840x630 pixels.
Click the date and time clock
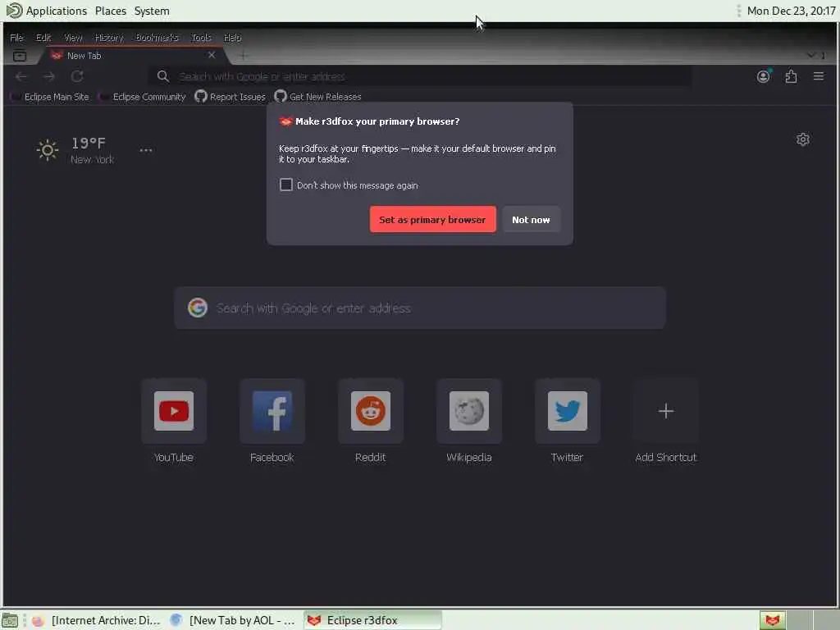coord(792,11)
